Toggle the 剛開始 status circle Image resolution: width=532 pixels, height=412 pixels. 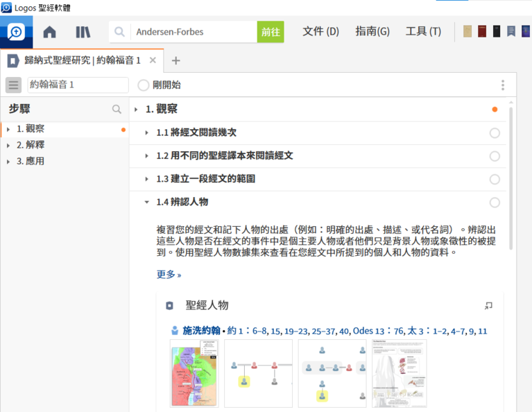tap(144, 85)
